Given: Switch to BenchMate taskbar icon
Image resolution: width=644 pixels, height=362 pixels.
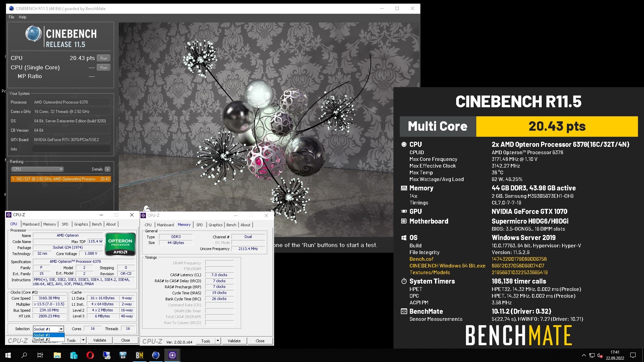Looking at the screenshot, I should pos(139,355).
